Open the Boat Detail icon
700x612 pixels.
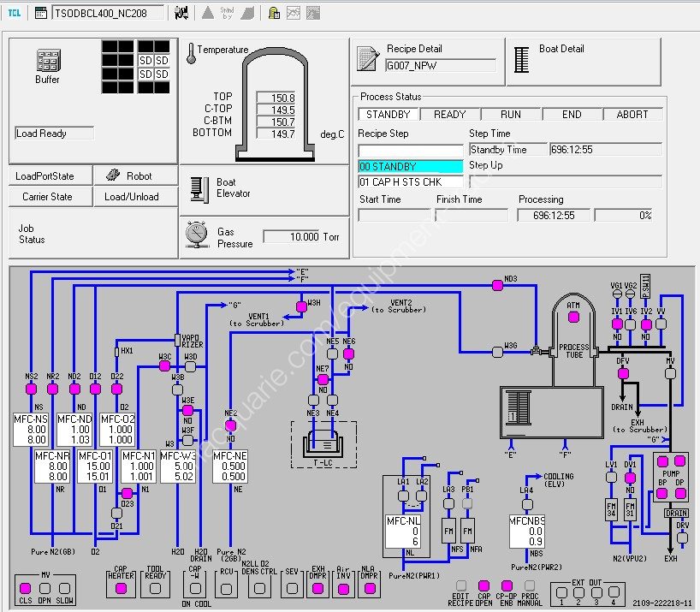point(521,60)
